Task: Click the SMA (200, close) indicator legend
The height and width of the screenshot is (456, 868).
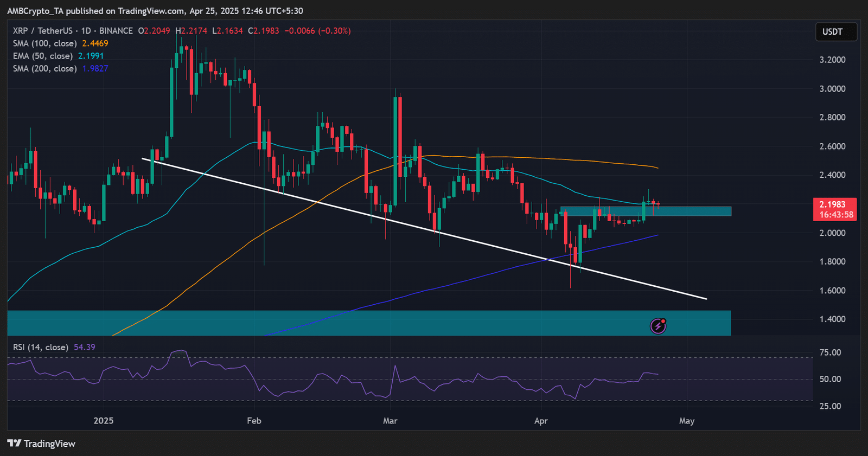Action: pyautogui.click(x=45, y=68)
